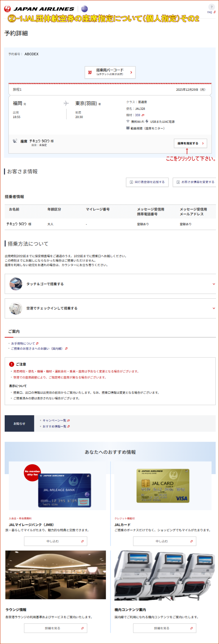
Task: Click 同行者登録を追加する button
Action: 147,182
